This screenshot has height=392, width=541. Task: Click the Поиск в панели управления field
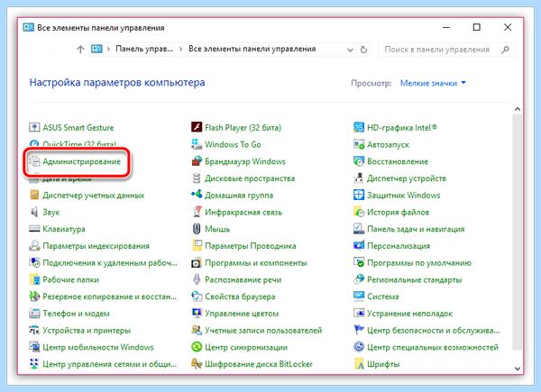[x=446, y=50]
